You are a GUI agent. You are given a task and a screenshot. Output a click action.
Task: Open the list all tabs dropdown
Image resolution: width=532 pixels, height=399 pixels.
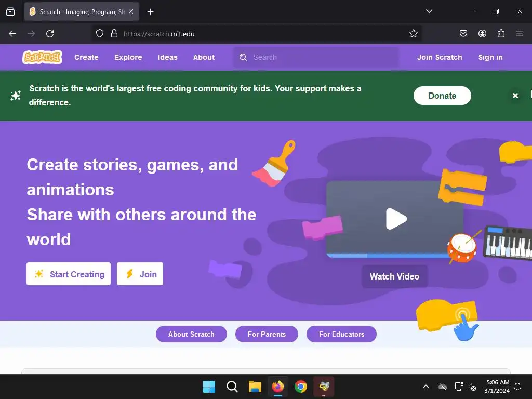pos(429,11)
